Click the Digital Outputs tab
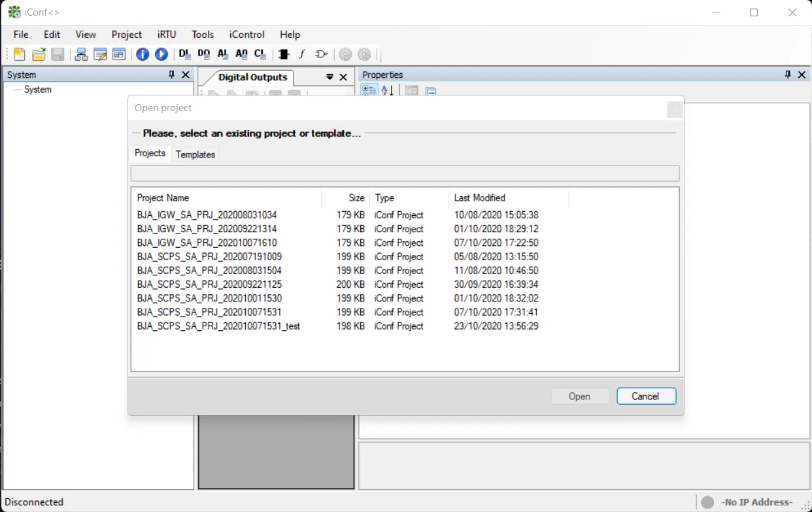The height and width of the screenshot is (512, 812). (253, 77)
